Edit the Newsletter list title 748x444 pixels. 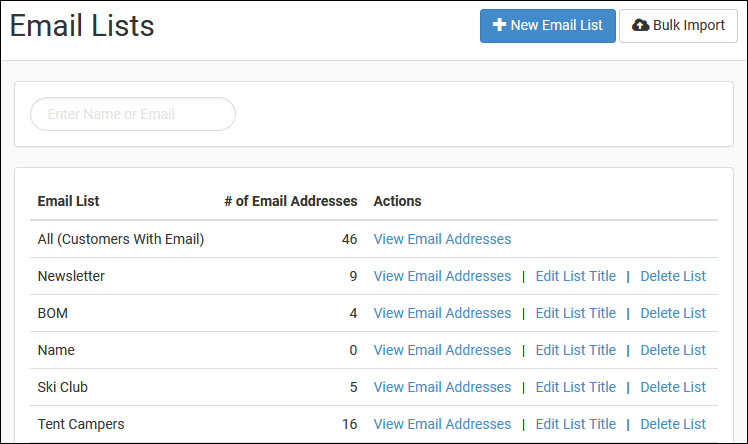[576, 276]
